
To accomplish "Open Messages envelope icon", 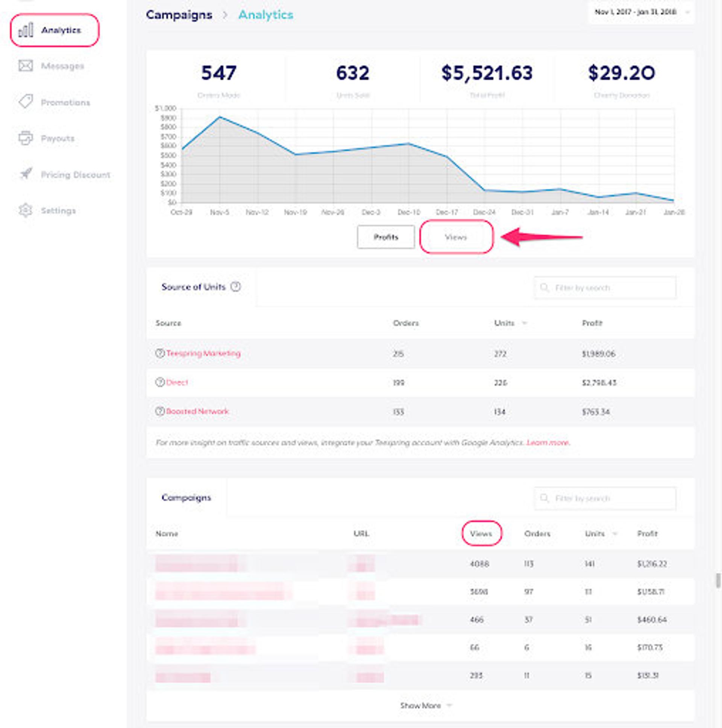I will (x=26, y=66).
